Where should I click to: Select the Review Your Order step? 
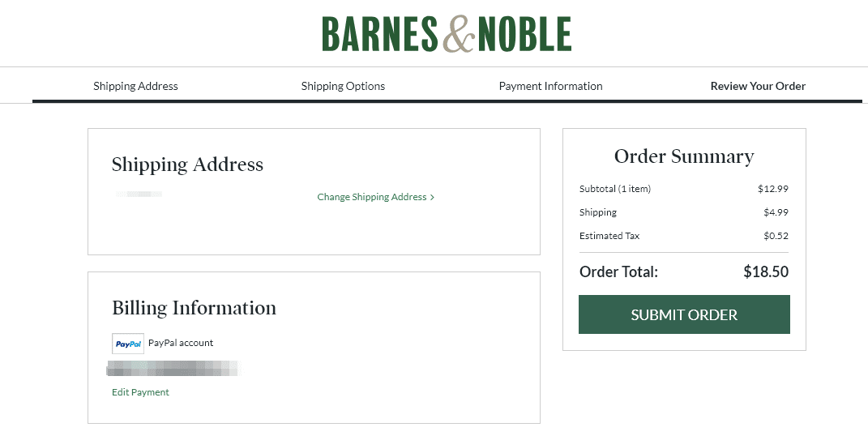point(758,86)
